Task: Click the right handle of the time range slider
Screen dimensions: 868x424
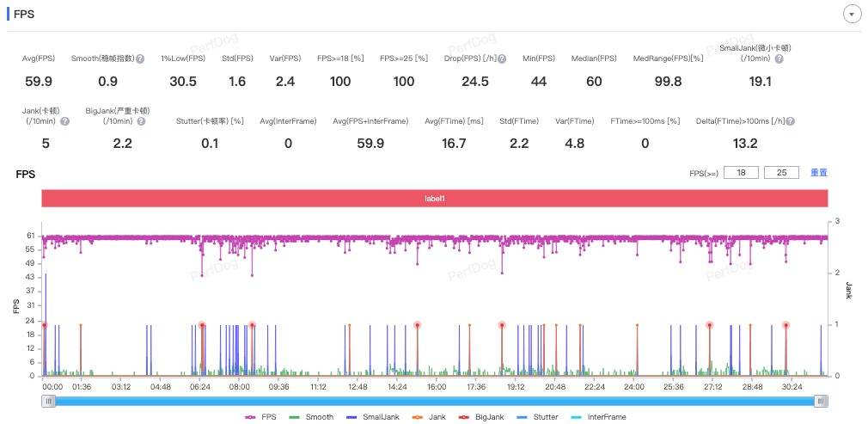Action: tap(821, 401)
